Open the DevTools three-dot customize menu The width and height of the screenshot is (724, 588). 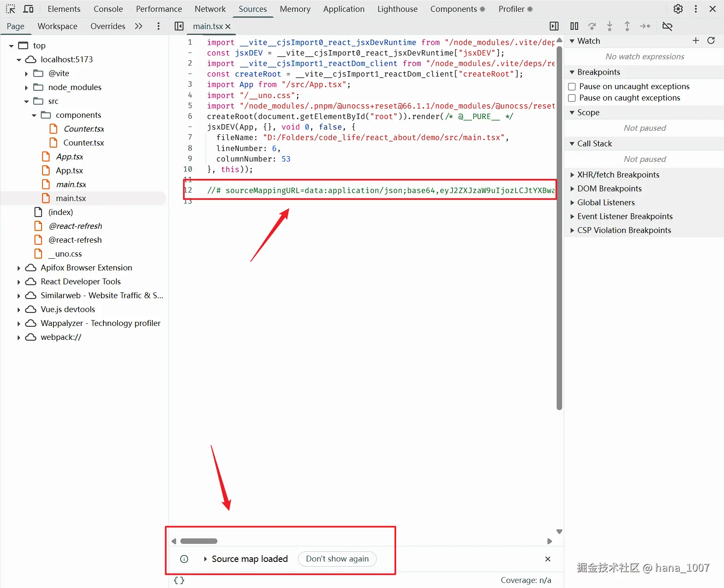point(696,9)
